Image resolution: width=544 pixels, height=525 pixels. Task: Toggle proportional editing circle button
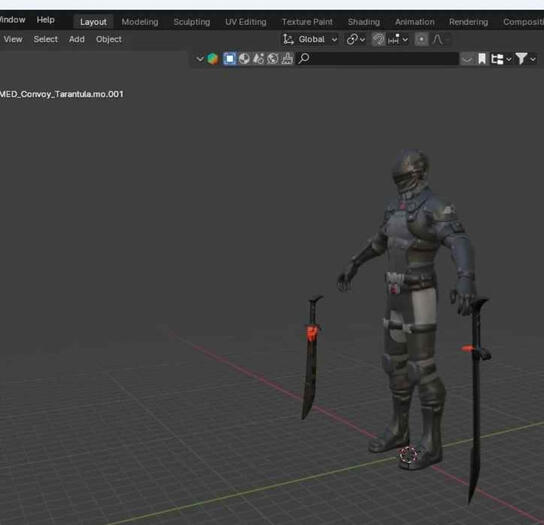pyautogui.click(x=421, y=39)
